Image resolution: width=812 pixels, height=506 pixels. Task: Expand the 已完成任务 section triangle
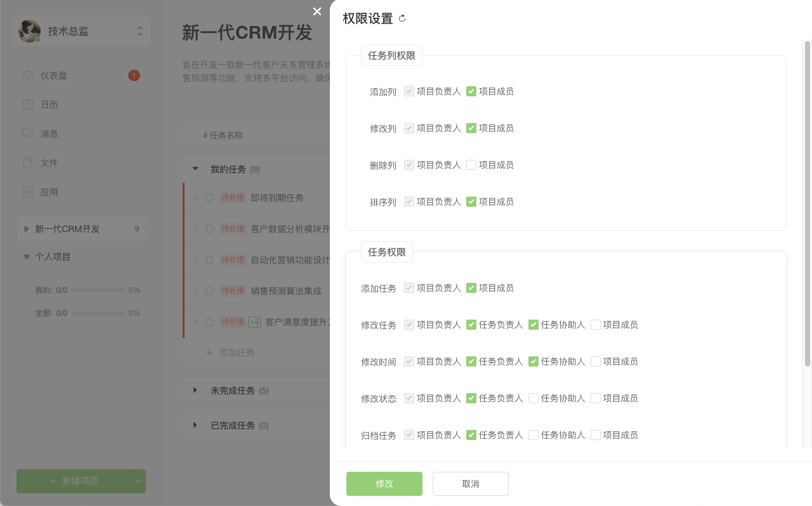coord(196,425)
